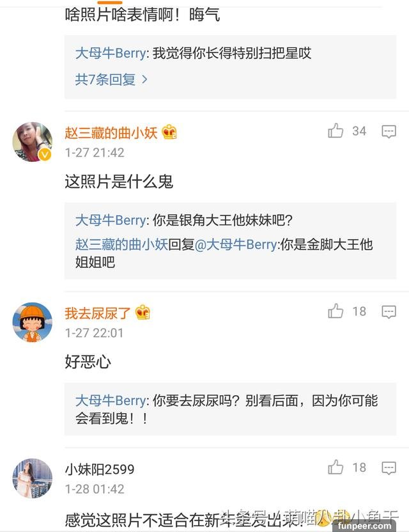Open 赵三藏的曲小妖's profile avatar
Viewport: 409px width, 532px height.
[x=33, y=142]
